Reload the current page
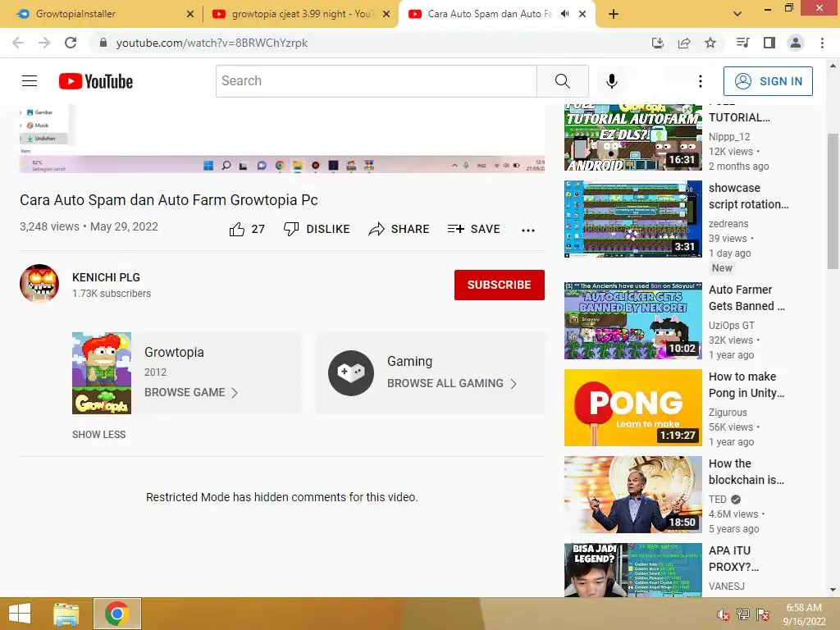Screen dimensions: 840x630 click(x=71, y=43)
